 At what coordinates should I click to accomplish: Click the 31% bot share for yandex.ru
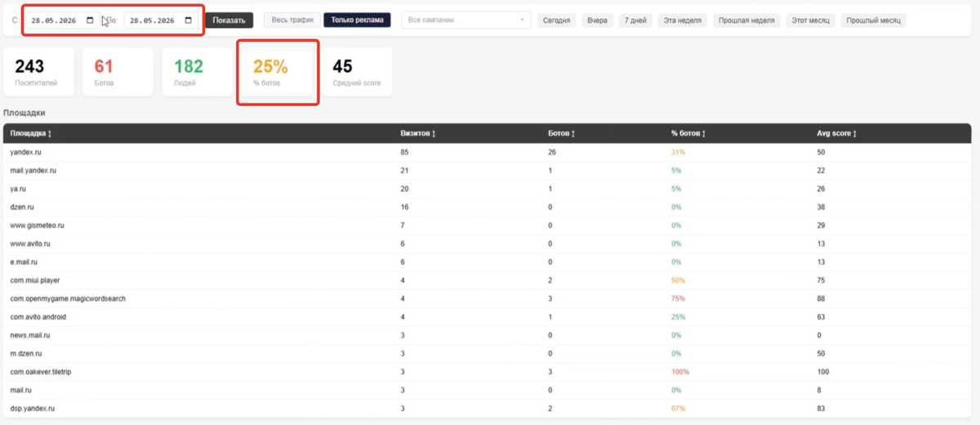pyautogui.click(x=678, y=152)
